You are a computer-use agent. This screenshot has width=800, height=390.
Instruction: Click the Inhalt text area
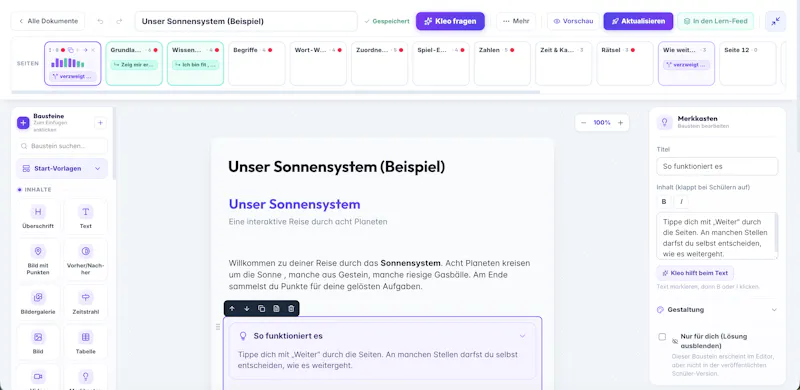(717, 236)
